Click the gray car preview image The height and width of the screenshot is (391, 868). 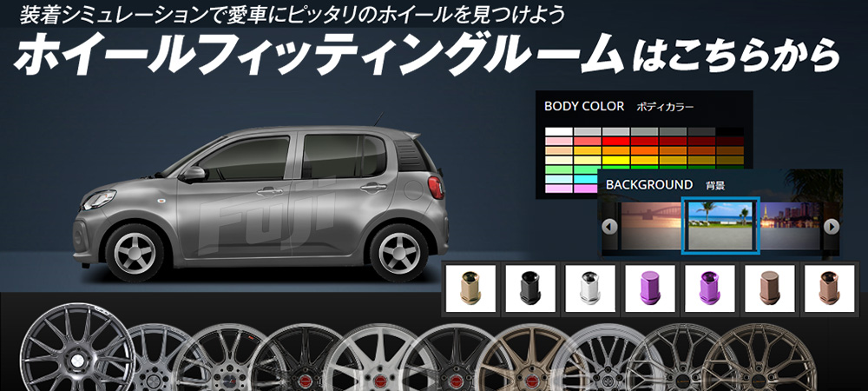260,199
